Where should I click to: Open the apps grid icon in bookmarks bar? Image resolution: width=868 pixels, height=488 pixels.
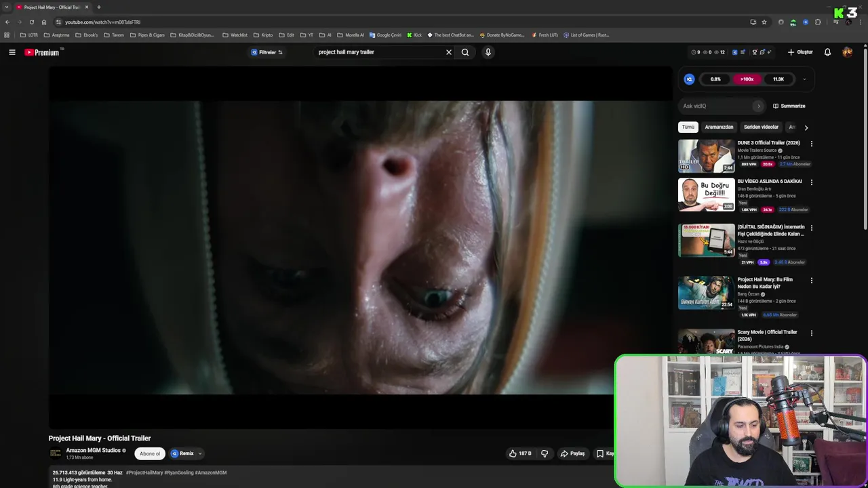[x=7, y=35]
